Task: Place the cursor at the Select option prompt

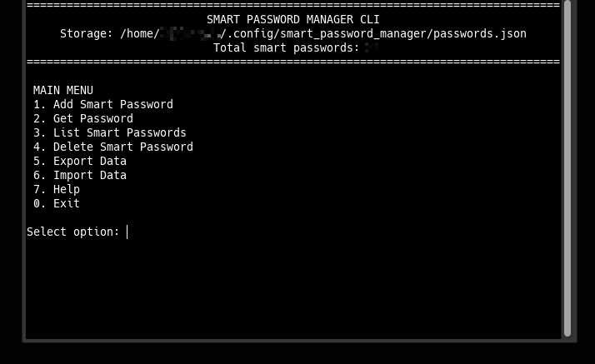Action: tap(127, 232)
